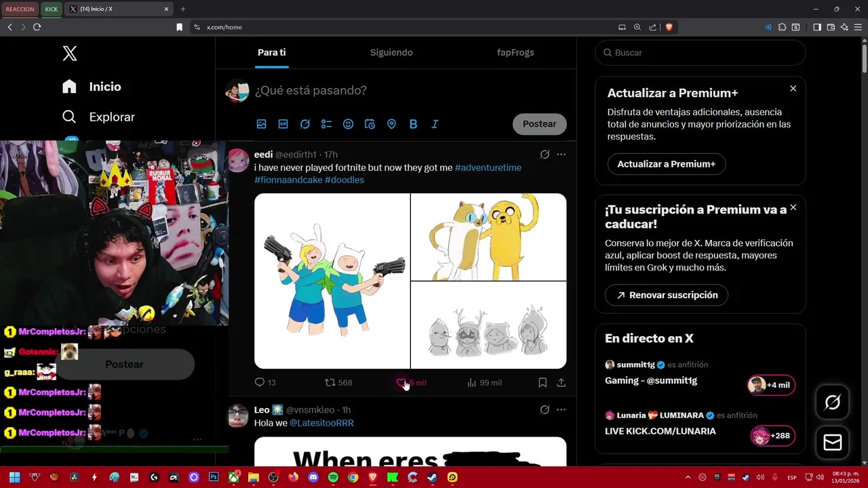Schedule the post with calendar icon
This screenshot has width=868, height=488.
pyautogui.click(x=370, y=124)
